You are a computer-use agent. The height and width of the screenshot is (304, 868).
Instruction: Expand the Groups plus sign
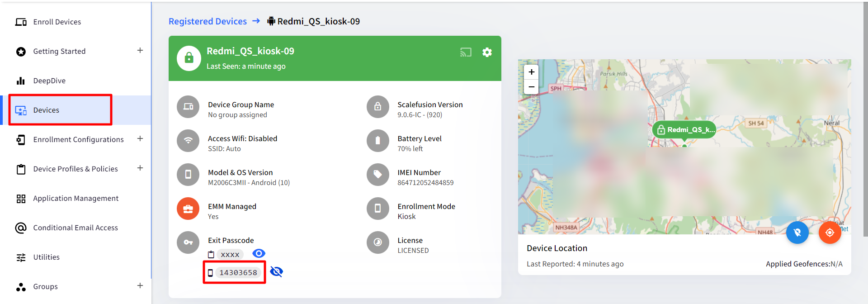140,286
